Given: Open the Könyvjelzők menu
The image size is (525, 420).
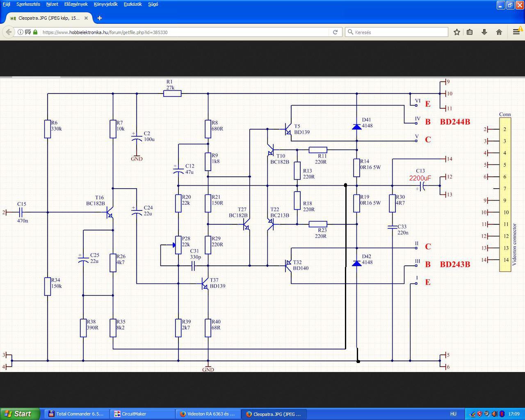Looking at the screenshot, I should coord(105,4).
